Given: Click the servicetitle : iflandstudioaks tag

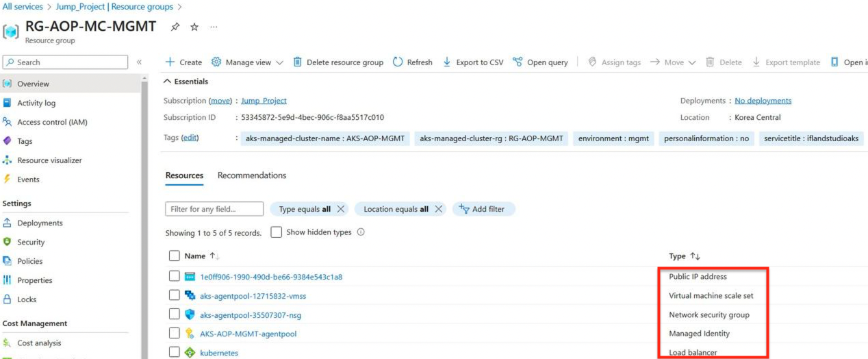Looking at the screenshot, I should tap(811, 138).
